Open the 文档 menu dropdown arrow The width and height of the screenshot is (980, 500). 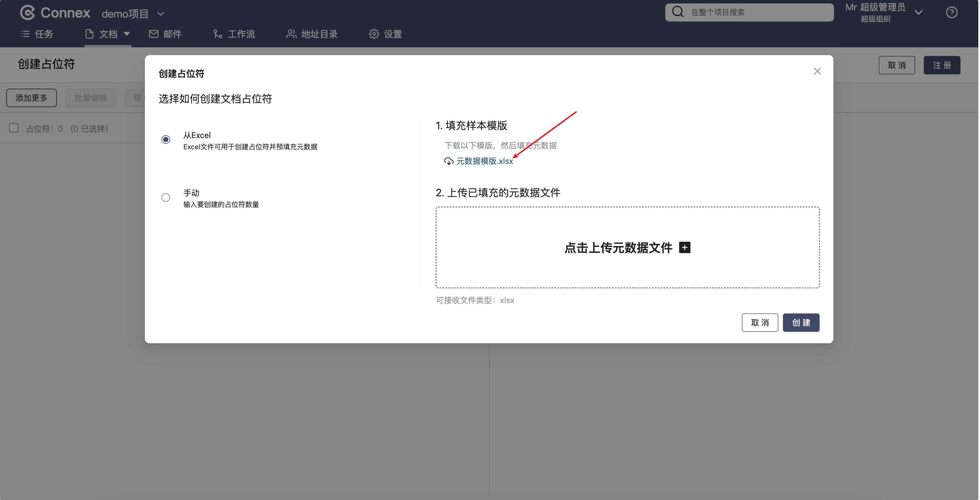127,34
